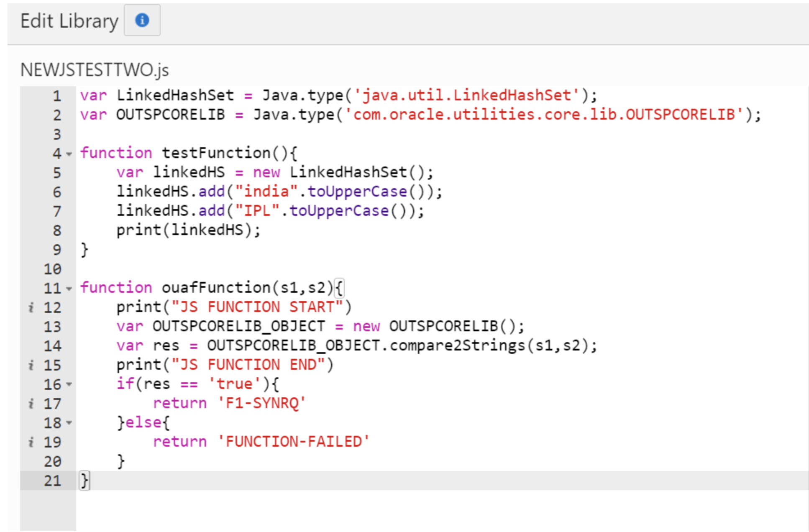Click the highlighted line 21 gutter number
This screenshot has width=809, height=532.
pyautogui.click(x=53, y=481)
